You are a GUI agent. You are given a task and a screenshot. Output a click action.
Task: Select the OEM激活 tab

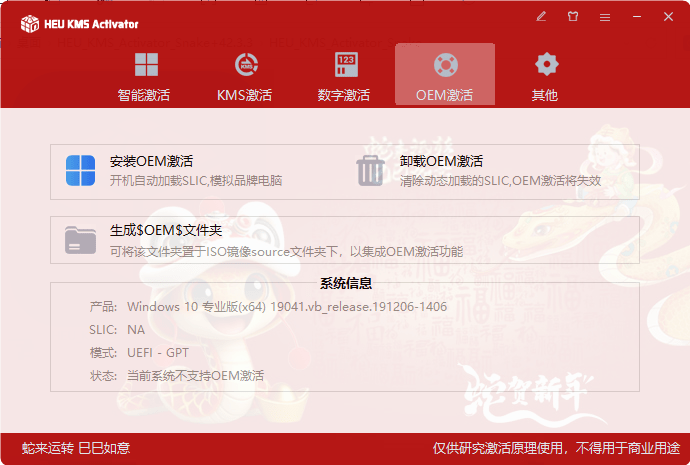444,75
